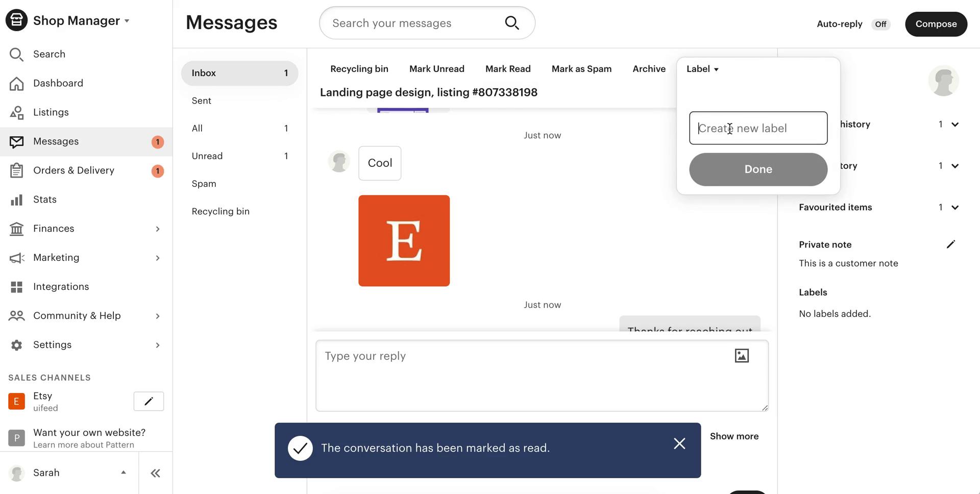Click the Done button
The width and height of the screenshot is (980, 494).
(x=758, y=169)
